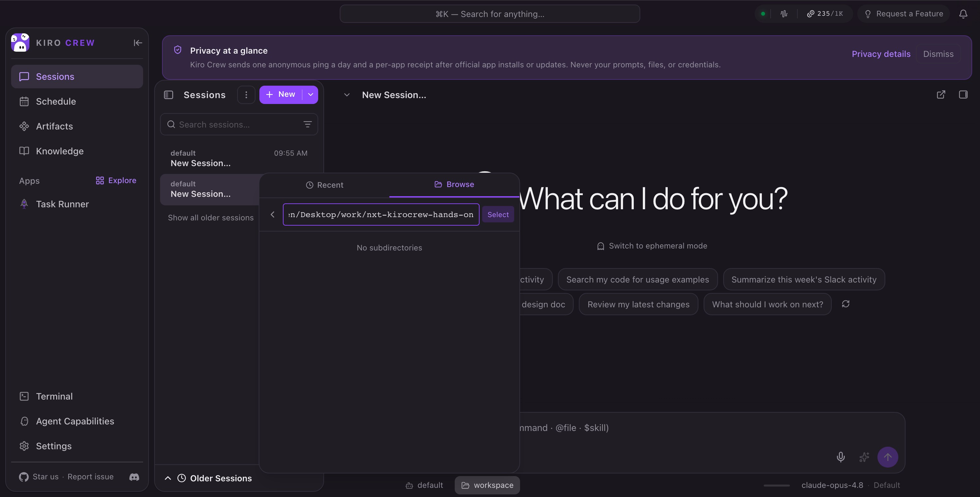Open the claude-opus-4.8 model selector
Viewport: 980px width, 497px height.
click(832, 485)
